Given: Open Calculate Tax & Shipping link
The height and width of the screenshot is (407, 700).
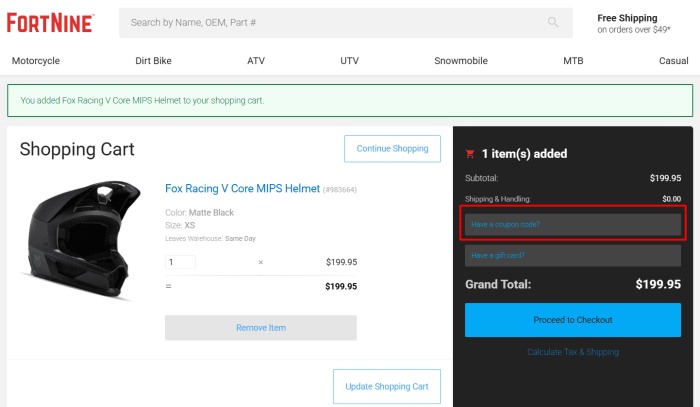Looking at the screenshot, I should coord(573,352).
